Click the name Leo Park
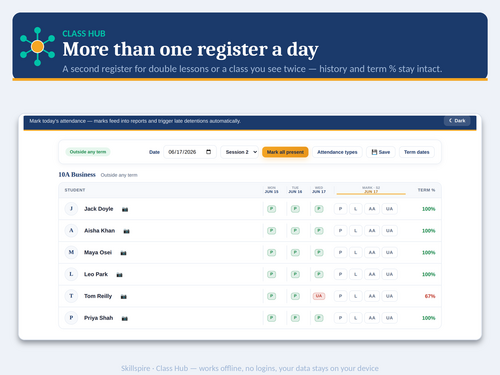500x375 pixels. [x=96, y=274]
